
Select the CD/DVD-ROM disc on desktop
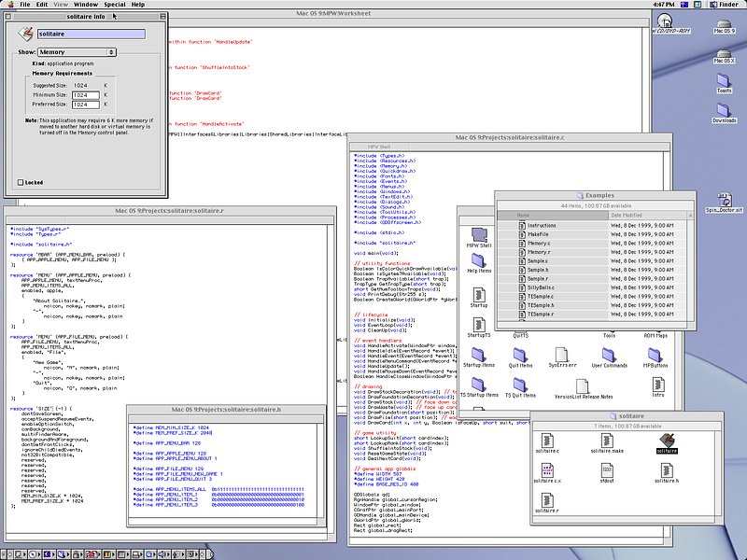665,22
